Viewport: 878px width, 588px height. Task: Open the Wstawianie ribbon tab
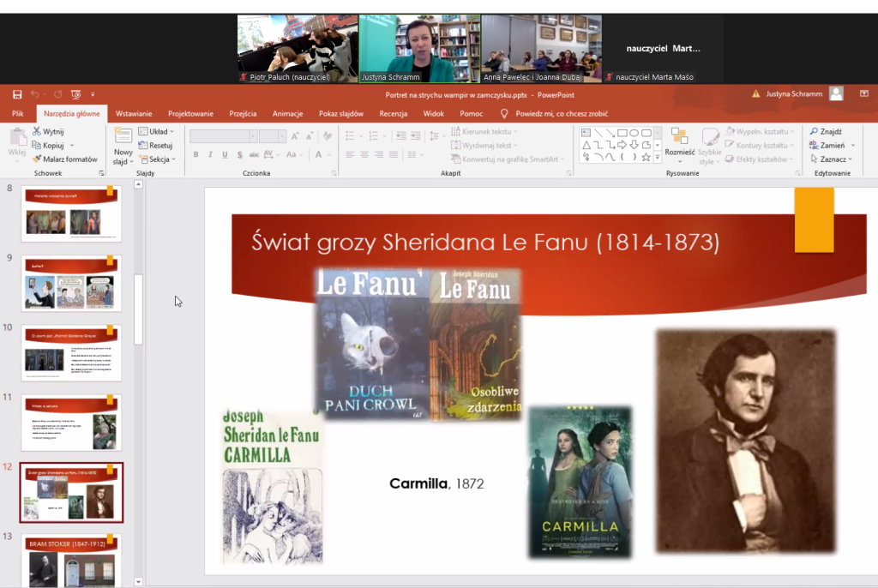134,113
